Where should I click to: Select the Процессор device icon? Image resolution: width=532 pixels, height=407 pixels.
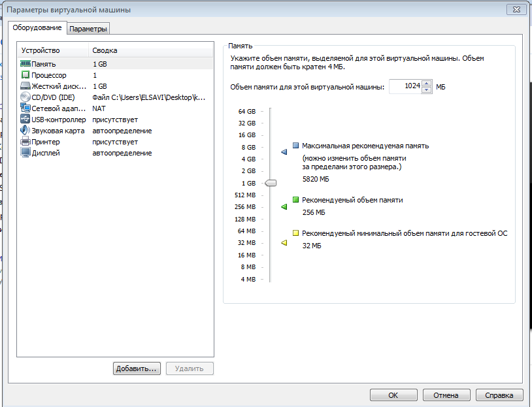[x=25, y=75]
